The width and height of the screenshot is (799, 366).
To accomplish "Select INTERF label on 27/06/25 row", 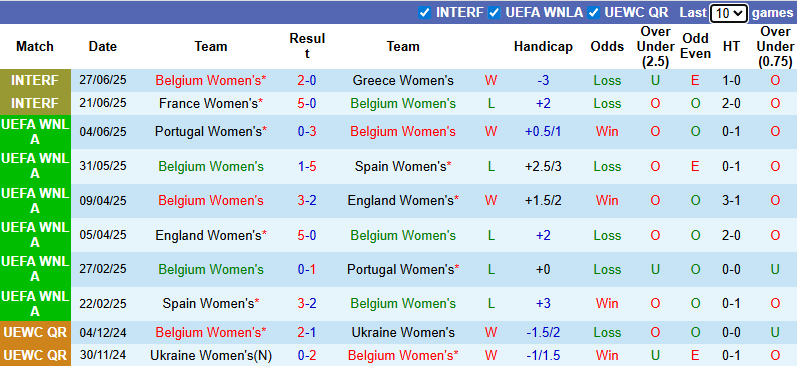I will click(35, 81).
